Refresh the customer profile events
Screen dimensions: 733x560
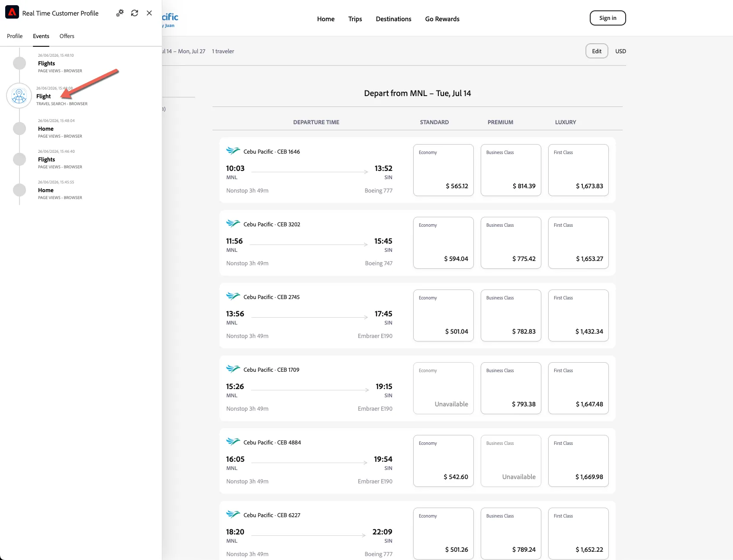tap(135, 13)
